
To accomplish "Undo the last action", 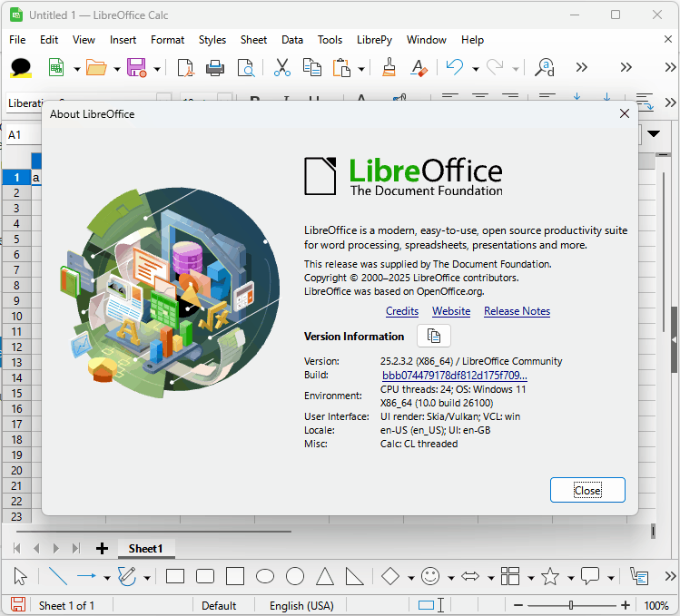I will click(x=455, y=67).
